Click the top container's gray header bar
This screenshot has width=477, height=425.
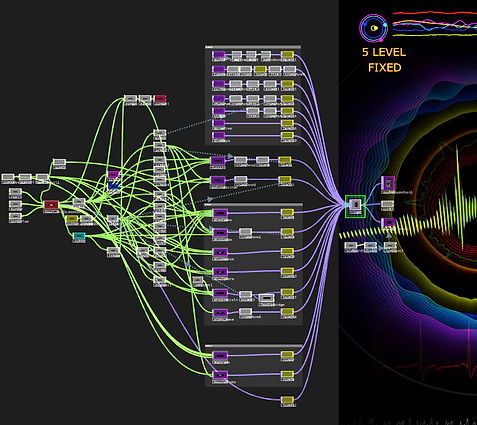tap(253, 47)
